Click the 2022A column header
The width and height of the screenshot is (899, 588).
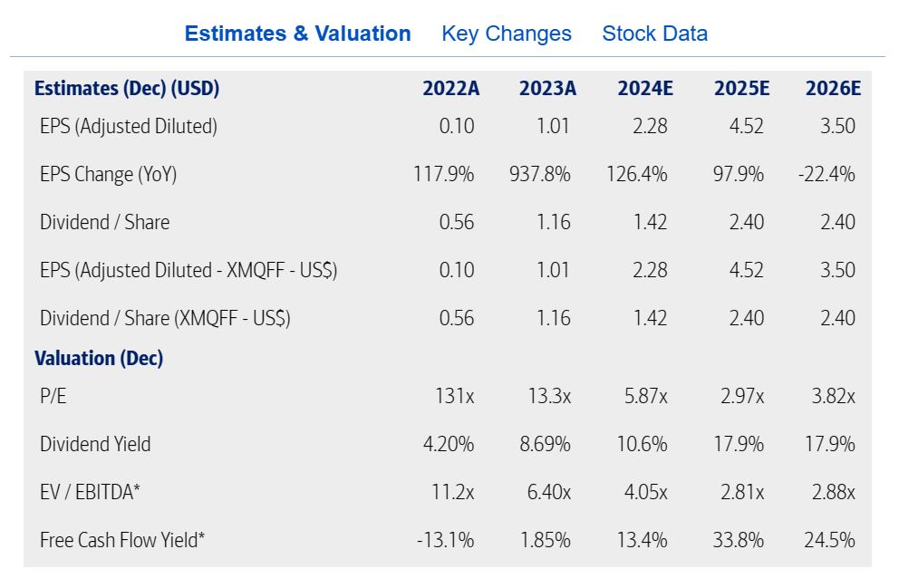click(x=450, y=88)
